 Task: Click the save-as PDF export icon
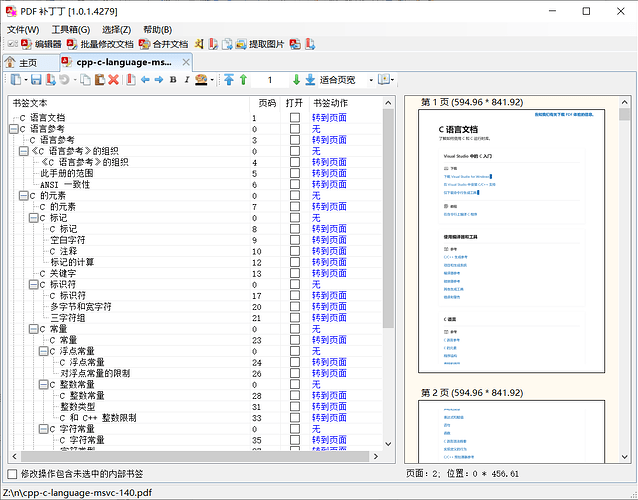tap(50, 80)
